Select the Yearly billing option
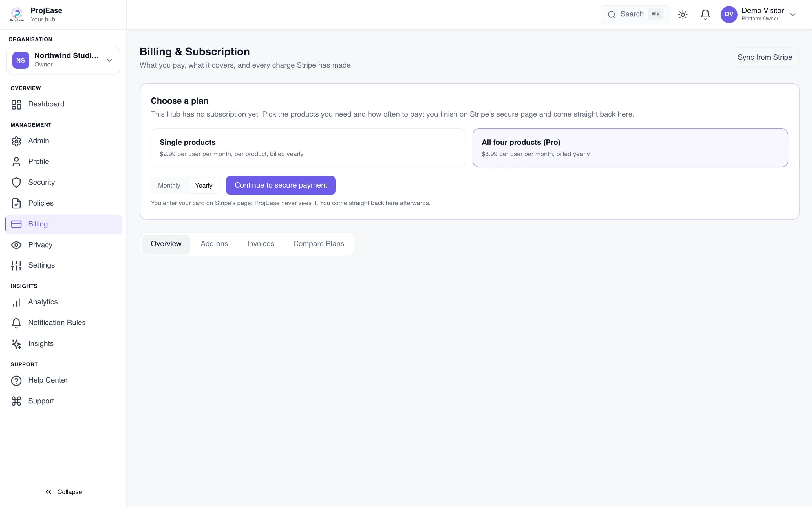812x507 pixels. pyautogui.click(x=204, y=185)
